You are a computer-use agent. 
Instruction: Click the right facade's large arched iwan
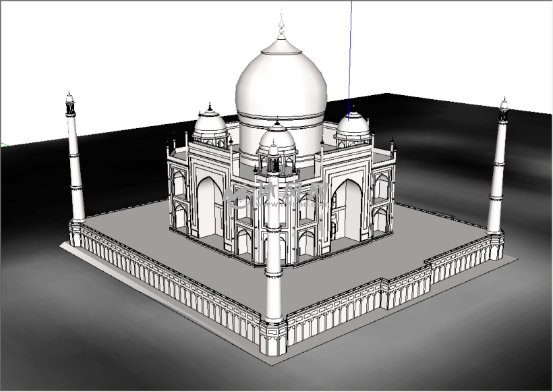point(347,211)
